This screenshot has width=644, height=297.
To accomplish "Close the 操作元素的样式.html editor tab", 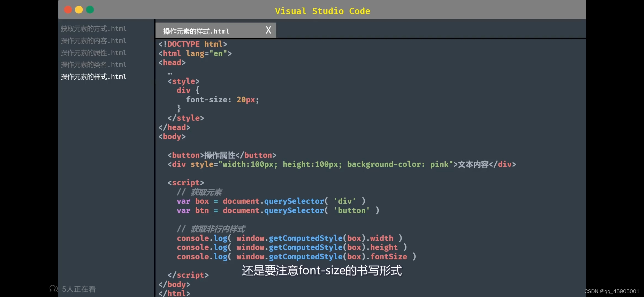I will (268, 30).
